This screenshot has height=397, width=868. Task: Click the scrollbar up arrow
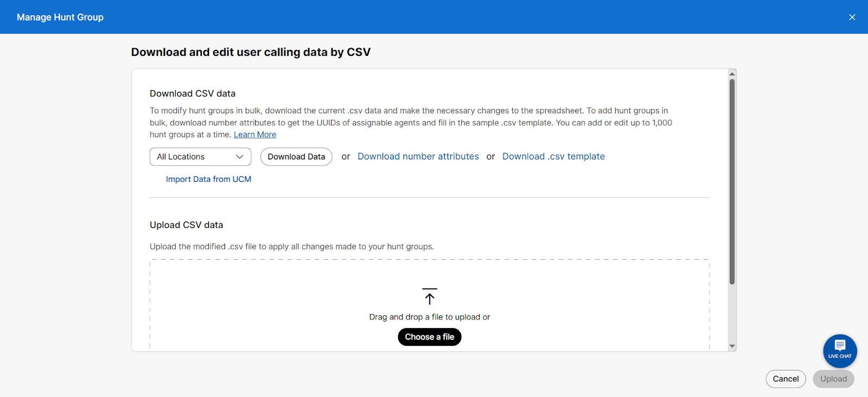[x=732, y=74]
